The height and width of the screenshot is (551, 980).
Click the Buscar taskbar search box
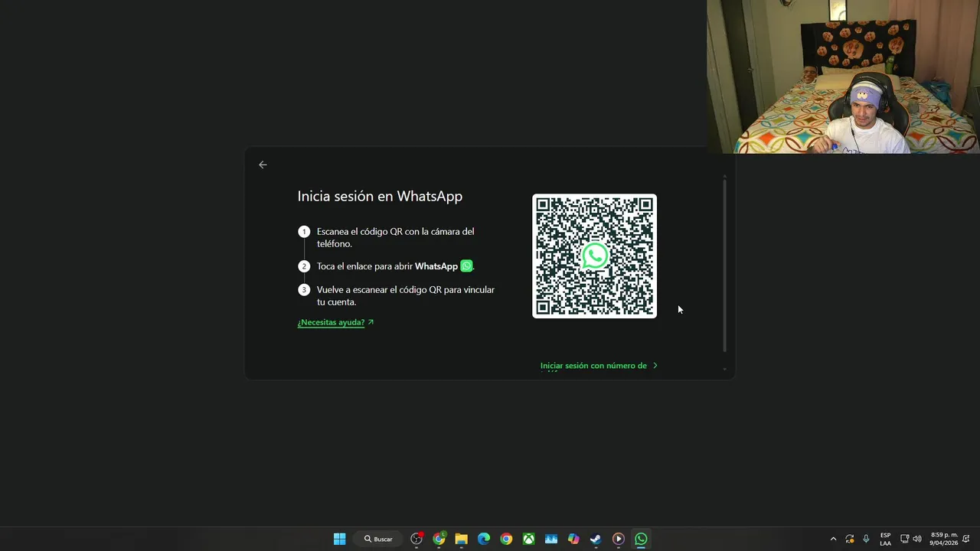coord(379,539)
